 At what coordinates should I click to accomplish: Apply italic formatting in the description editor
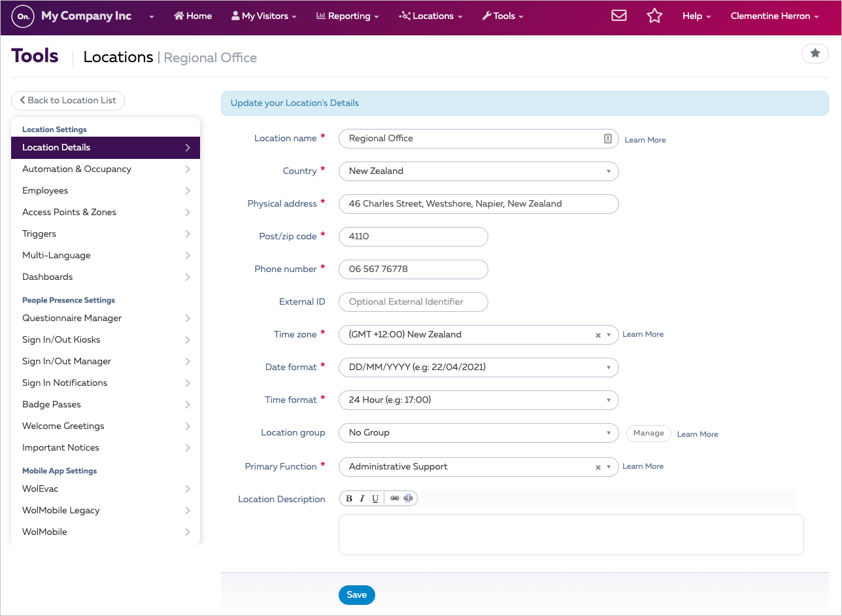pos(362,498)
